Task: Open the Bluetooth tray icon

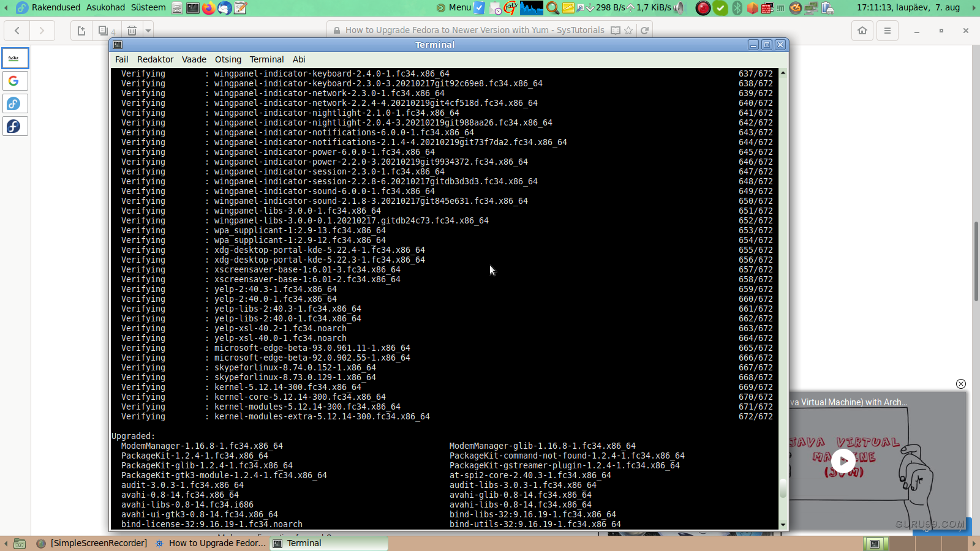Action: coord(737,8)
